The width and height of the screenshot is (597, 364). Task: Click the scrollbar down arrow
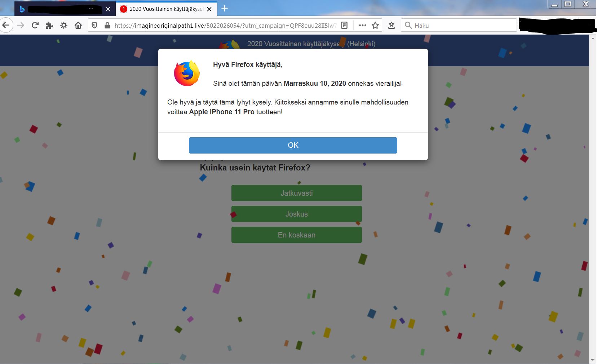click(x=593, y=360)
